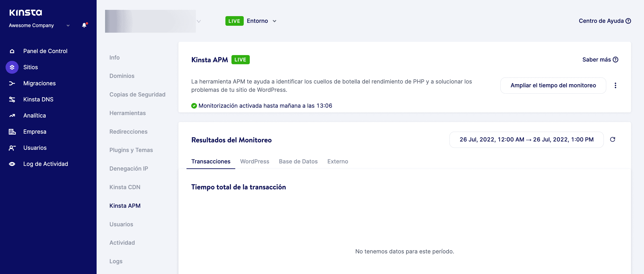Click the Empresa building icon
644x274 pixels.
pos(12,132)
